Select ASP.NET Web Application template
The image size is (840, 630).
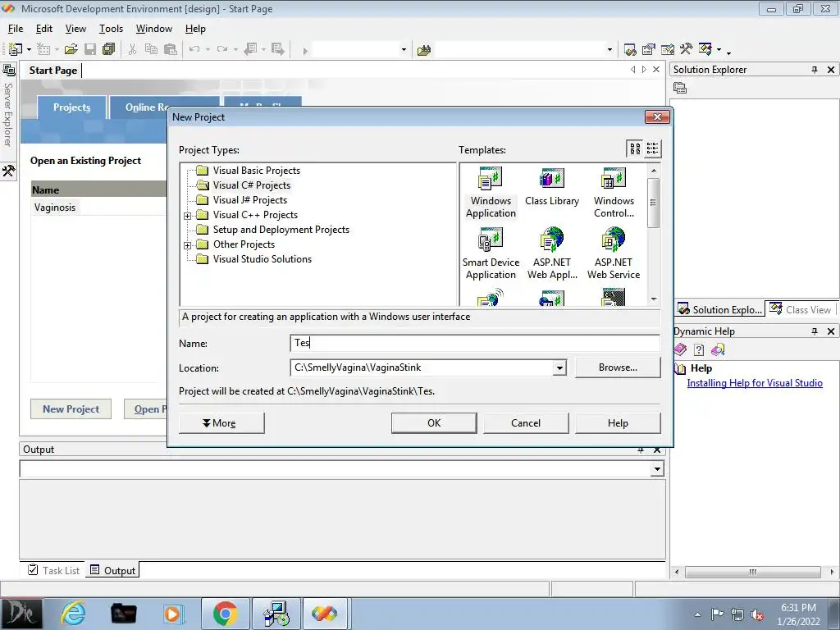coord(552,254)
